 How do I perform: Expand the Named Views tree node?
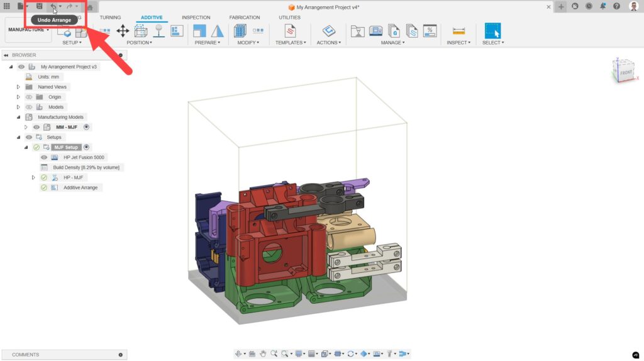pyautogui.click(x=18, y=87)
